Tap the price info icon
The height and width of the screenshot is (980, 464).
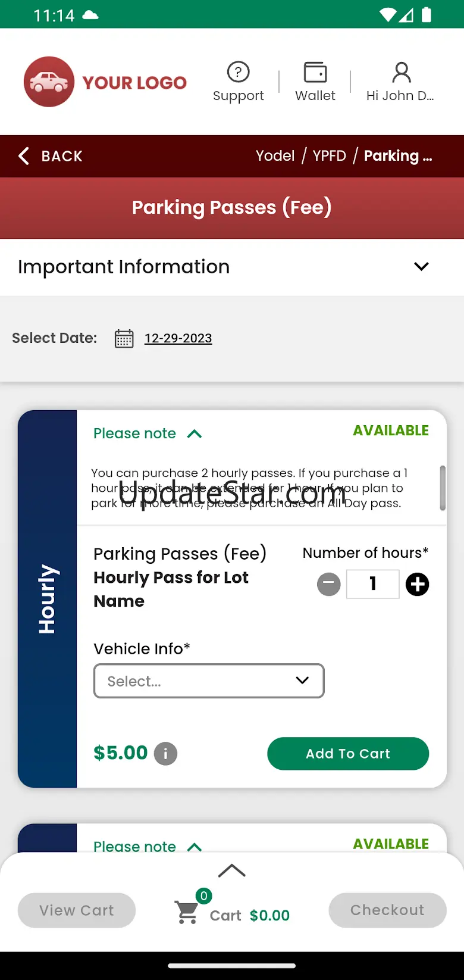pyautogui.click(x=165, y=754)
